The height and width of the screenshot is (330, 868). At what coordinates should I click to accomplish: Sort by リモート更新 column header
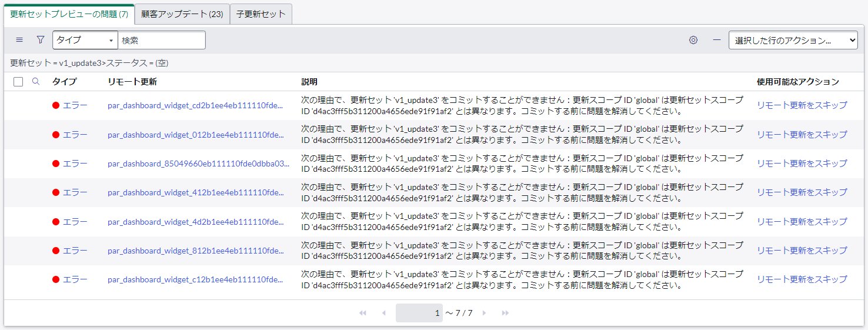pyautogui.click(x=132, y=82)
